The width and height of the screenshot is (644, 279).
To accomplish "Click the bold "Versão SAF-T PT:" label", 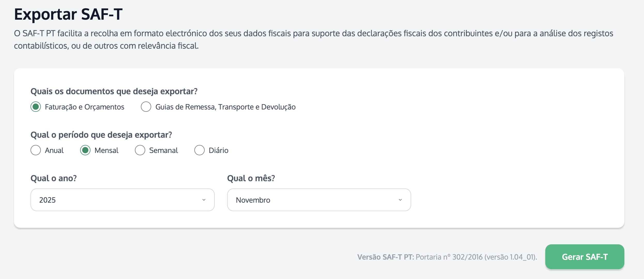I will tap(386, 257).
